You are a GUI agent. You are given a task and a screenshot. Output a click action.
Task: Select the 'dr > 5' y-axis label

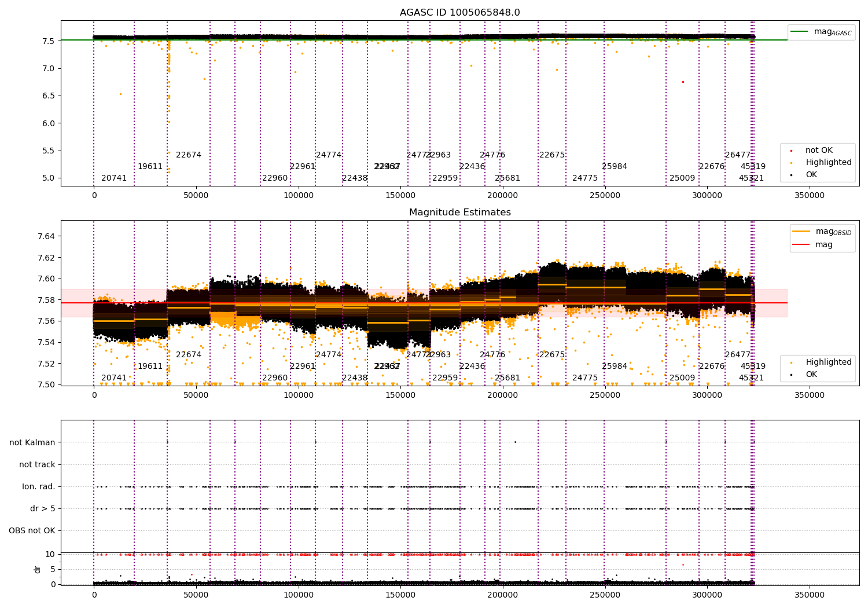(43, 509)
